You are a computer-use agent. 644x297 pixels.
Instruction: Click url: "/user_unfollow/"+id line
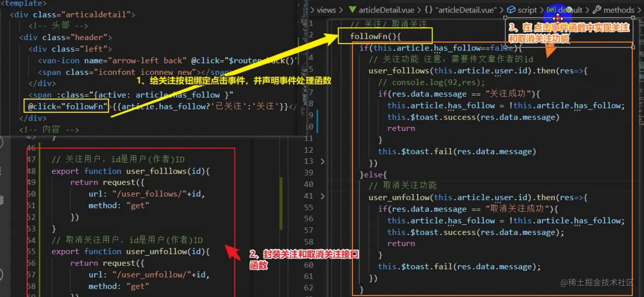pyautogui.click(x=149, y=274)
